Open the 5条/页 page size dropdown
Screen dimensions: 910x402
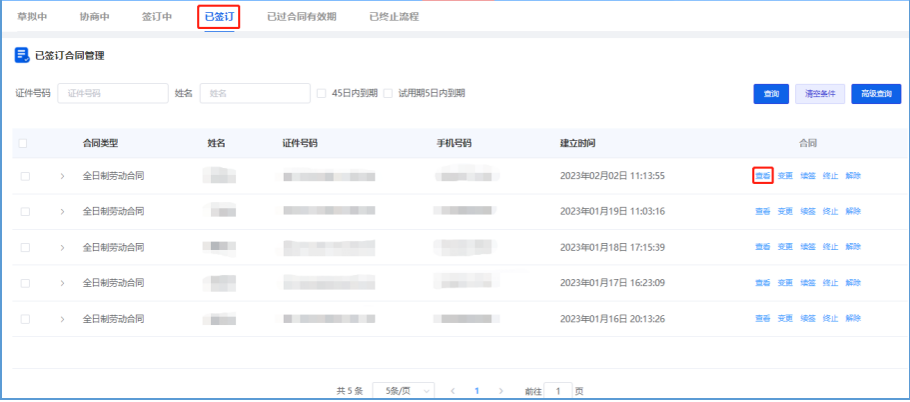(x=403, y=390)
